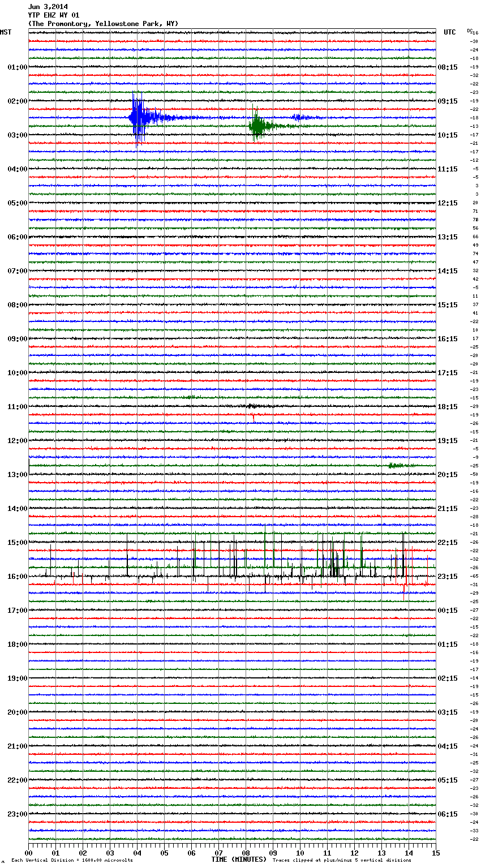481x868 pixels.
Task: Select the 09:00 MST time label
Action: pos(18,339)
